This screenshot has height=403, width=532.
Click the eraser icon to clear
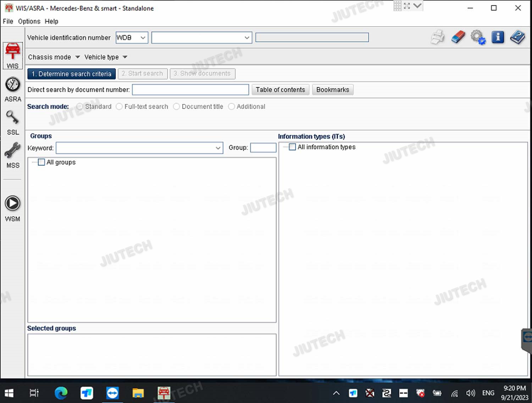pyautogui.click(x=458, y=37)
